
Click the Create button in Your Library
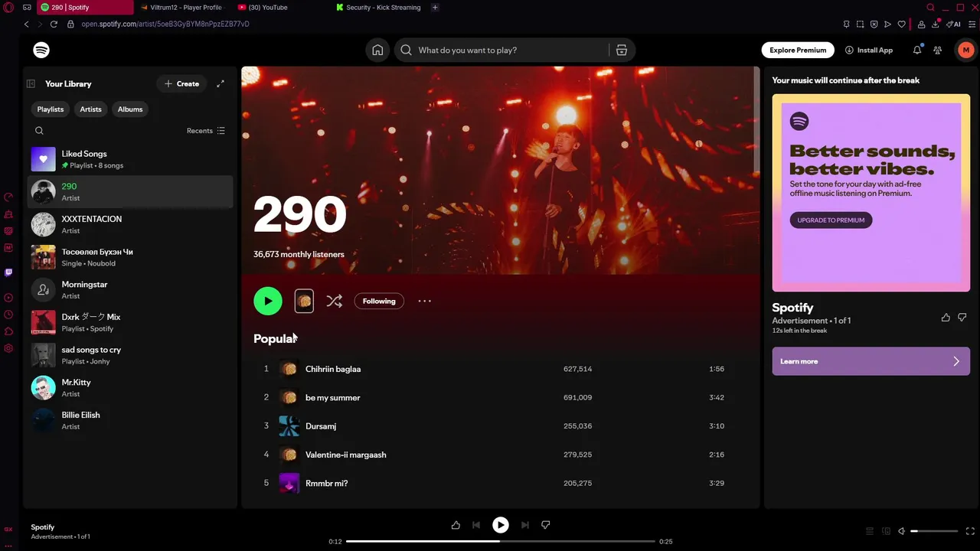point(181,83)
